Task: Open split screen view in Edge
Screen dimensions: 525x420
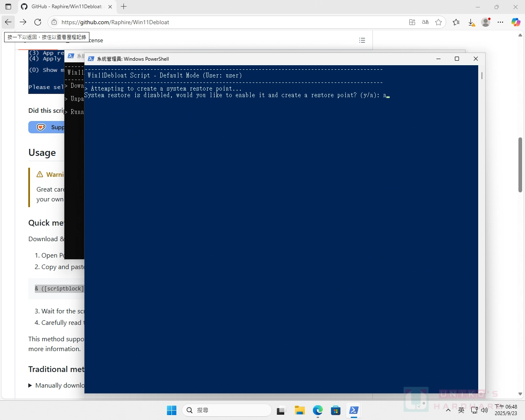Action: (412, 22)
